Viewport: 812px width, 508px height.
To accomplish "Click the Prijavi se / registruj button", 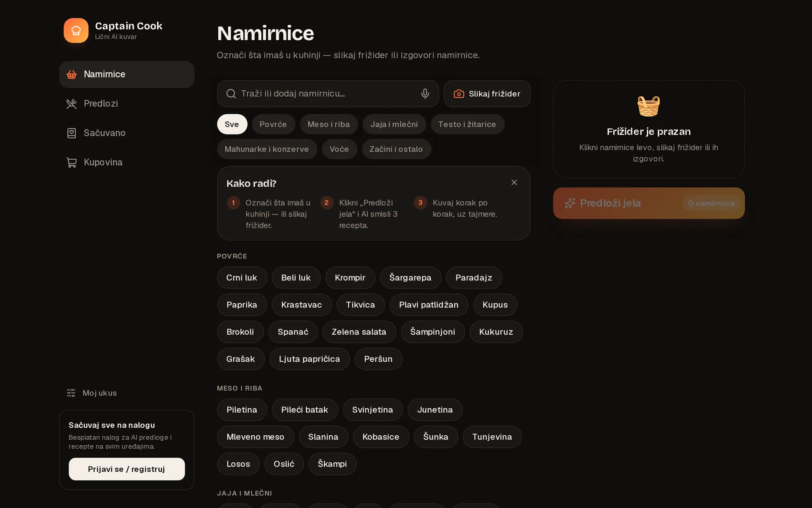I will (127, 469).
